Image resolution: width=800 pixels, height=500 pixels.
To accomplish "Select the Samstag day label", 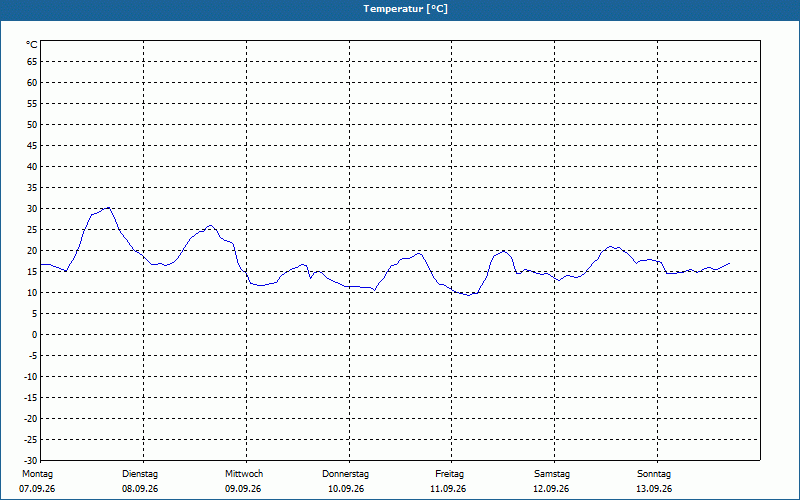I will (552, 474).
